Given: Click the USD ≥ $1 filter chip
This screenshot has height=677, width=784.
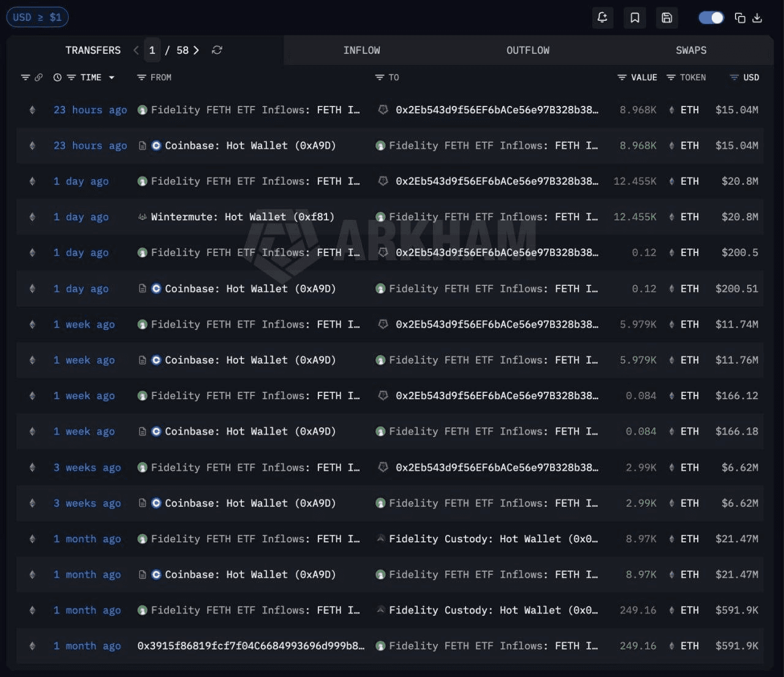Looking at the screenshot, I should pyautogui.click(x=37, y=17).
